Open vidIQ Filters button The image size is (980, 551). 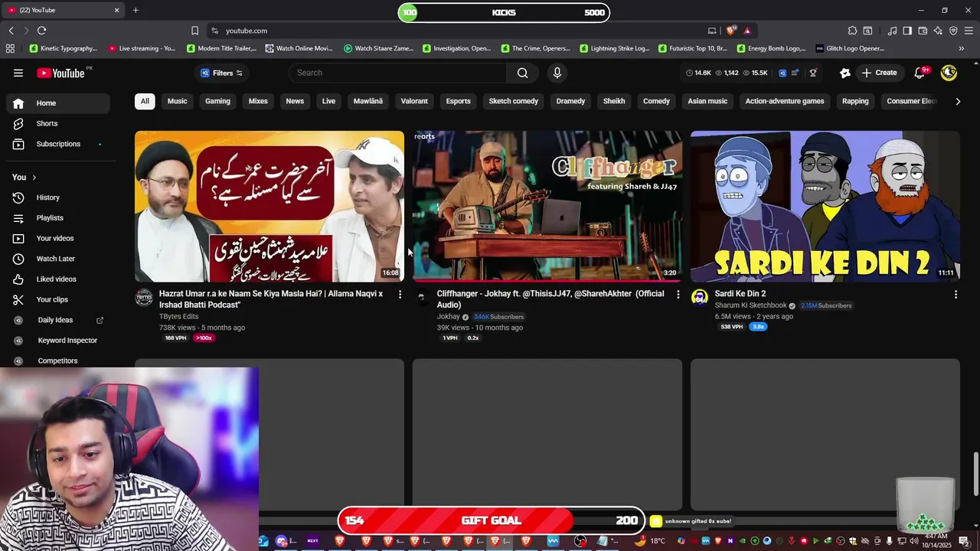pyautogui.click(x=221, y=73)
